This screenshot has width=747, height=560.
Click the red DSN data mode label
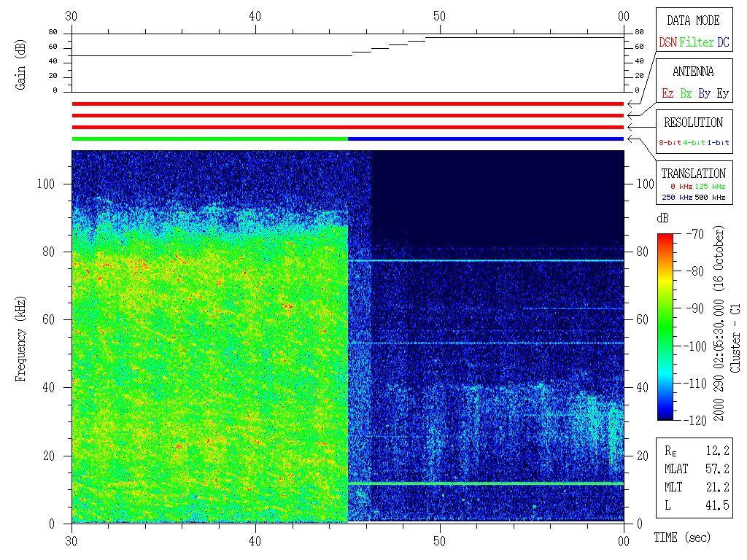point(667,42)
